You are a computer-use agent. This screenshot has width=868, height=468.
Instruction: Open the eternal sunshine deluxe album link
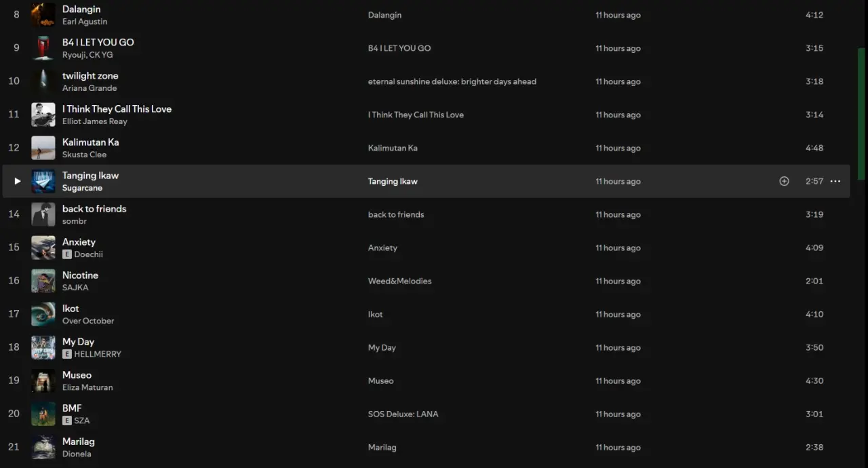click(x=452, y=81)
